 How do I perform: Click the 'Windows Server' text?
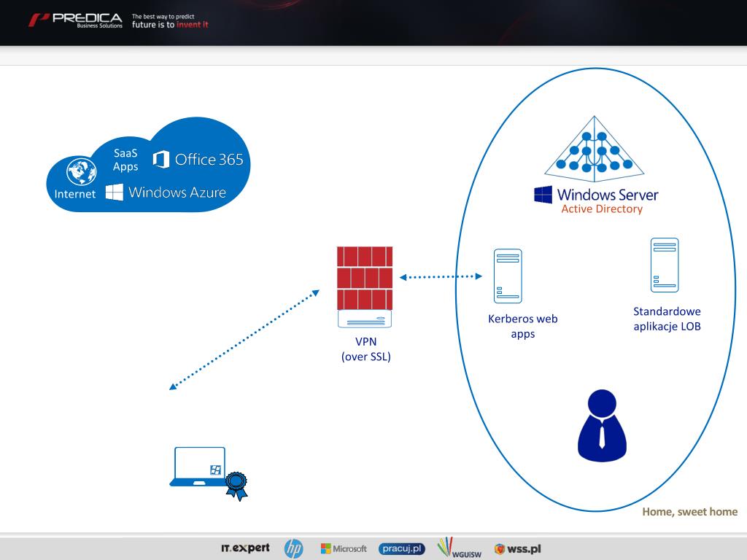(x=608, y=194)
